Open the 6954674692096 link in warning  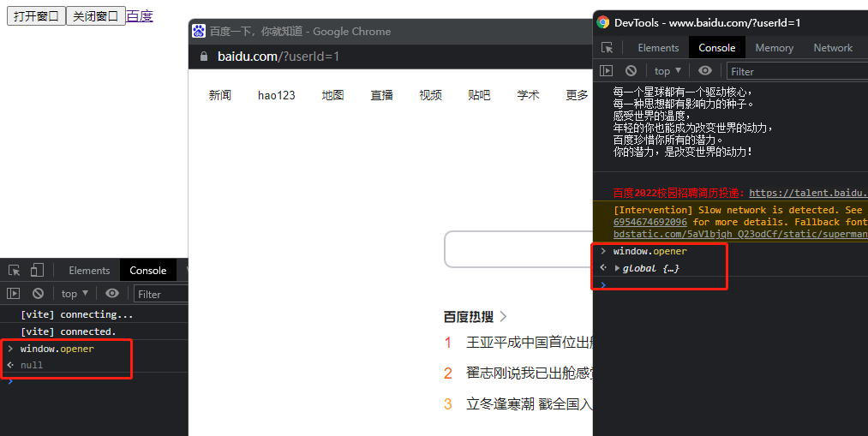650,222
